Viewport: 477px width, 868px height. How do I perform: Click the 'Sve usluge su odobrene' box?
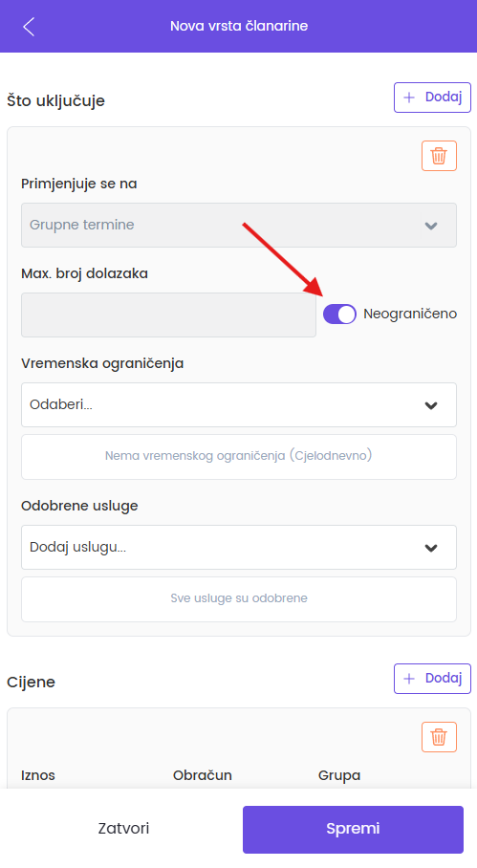[x=239, y=599]
